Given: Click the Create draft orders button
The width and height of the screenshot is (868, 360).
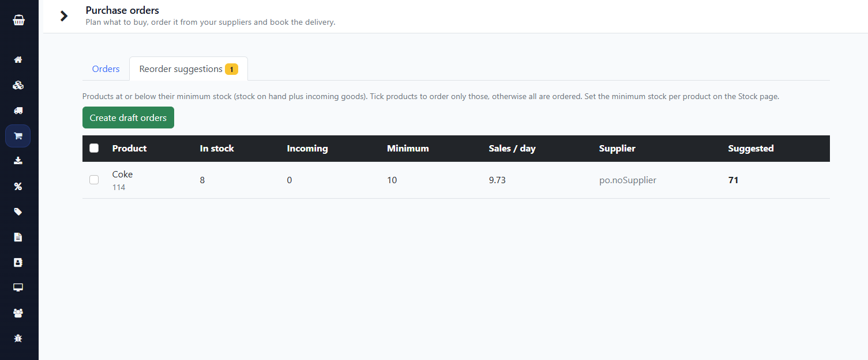Looking at the screenshot, I should pos(128,118).
